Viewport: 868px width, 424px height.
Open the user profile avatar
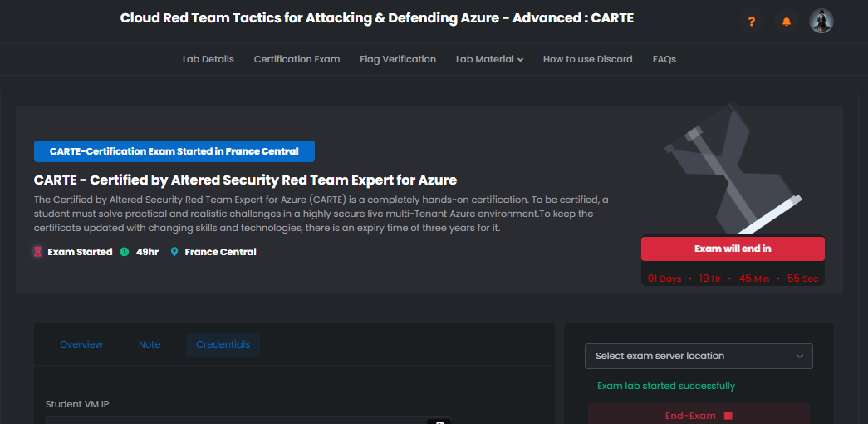[821, 21]
